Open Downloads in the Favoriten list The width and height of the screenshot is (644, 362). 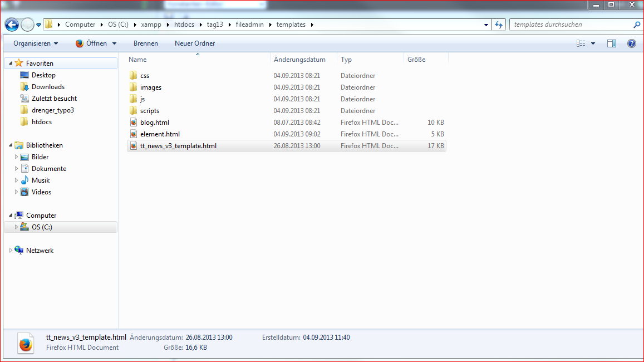pos(48,87)
